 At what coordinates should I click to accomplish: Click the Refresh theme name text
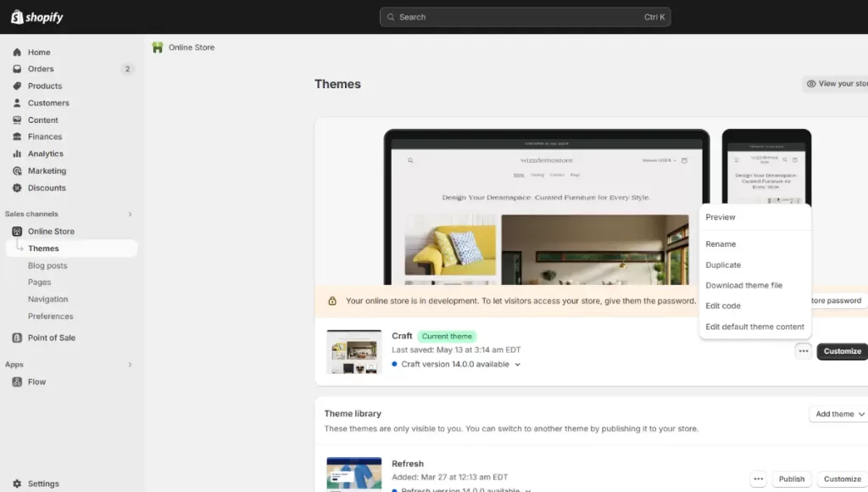click(x=408, y=464)
